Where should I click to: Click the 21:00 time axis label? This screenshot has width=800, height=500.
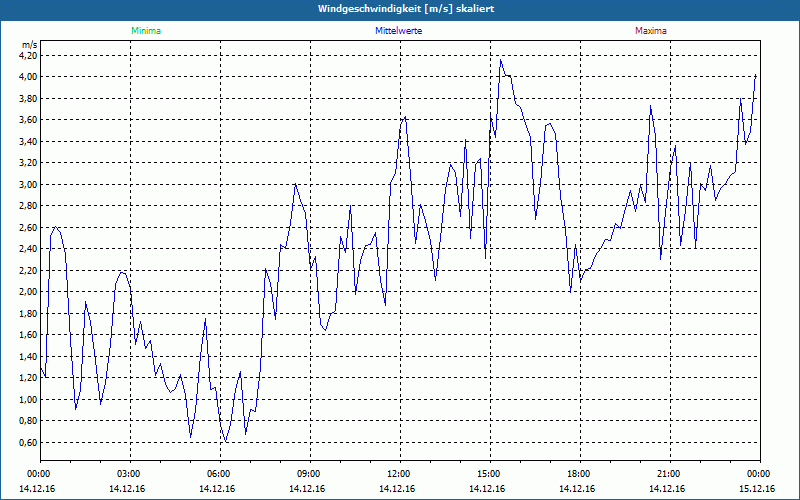[670, 474]
